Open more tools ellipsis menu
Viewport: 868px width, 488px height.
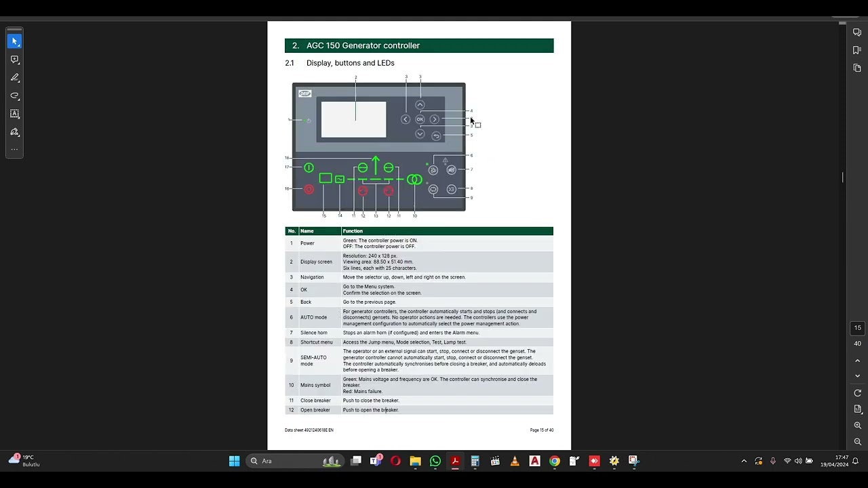(x=14, y=150)
